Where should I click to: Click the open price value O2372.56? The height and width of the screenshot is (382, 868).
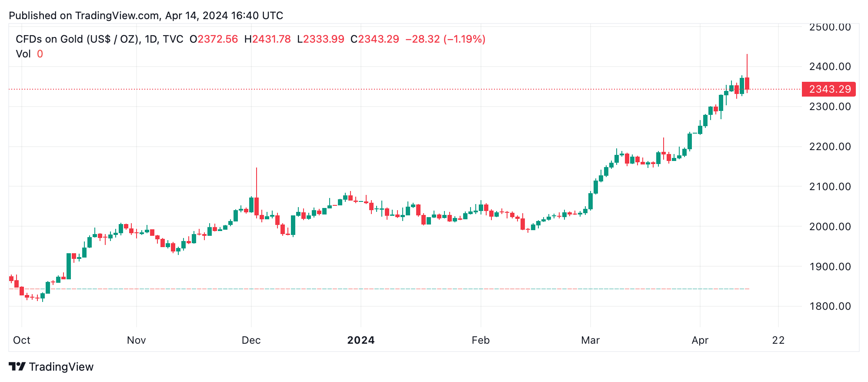pos(214,39)
